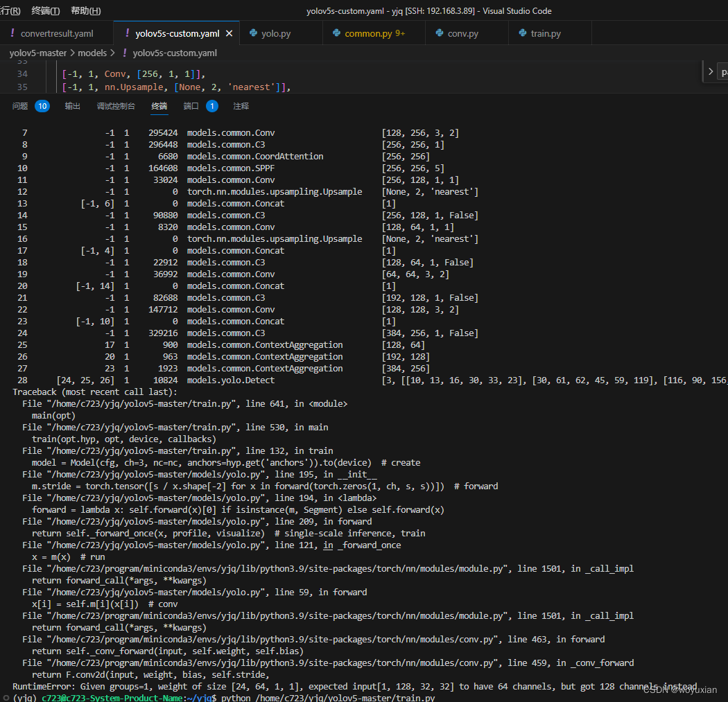The height and width of the screenshot is (702, 728).
Task: Click the Python icon on the train.py tab
Action: click(x=521, y=33)
